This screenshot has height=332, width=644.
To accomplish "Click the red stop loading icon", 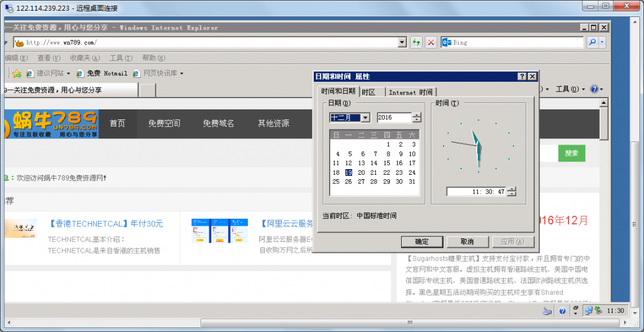I will [431, 42].
